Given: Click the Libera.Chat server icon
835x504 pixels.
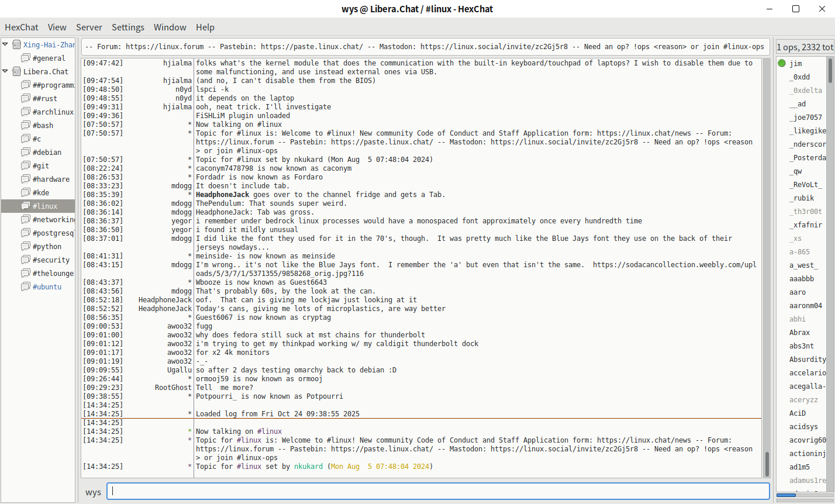Looking at the screenshot, I should click(x=16, y=71).
